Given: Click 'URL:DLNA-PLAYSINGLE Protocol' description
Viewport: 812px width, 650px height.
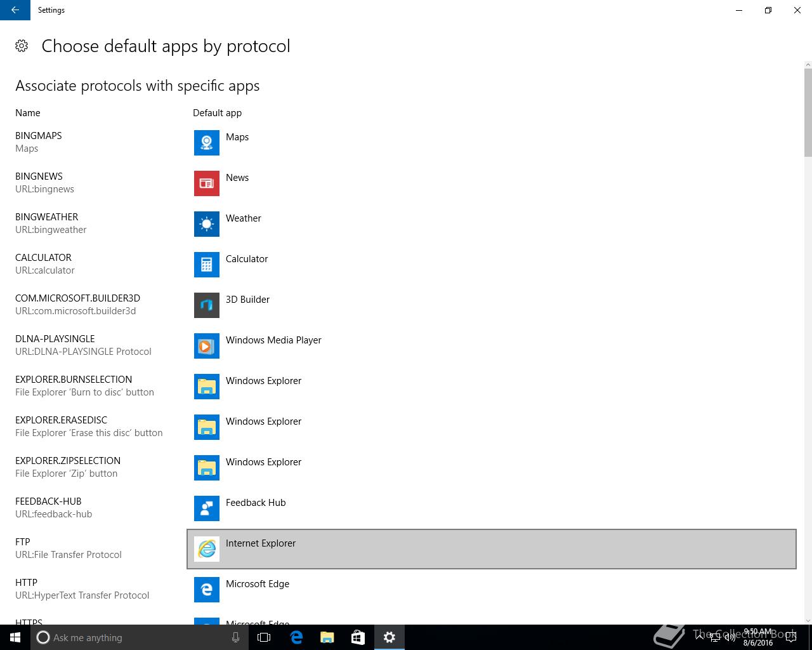Looking at the screenshot, I should coord(83,352).
